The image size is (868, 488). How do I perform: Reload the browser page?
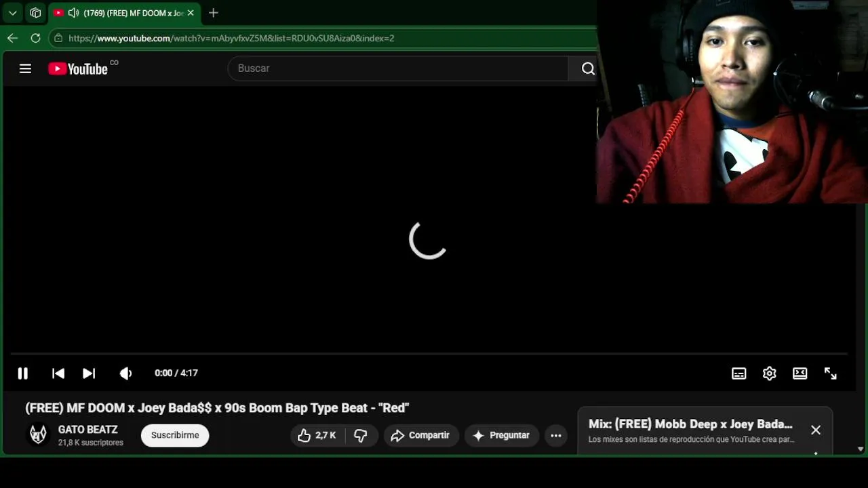(35, 38)
